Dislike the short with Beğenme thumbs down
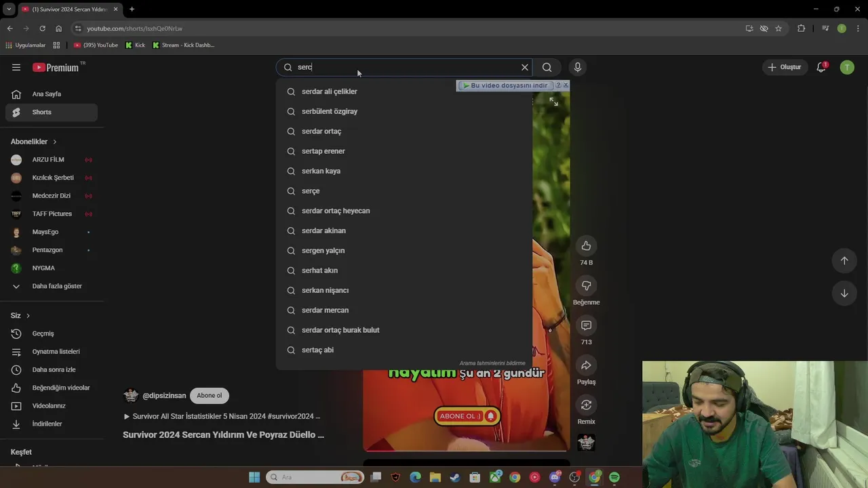 (x=586, y=286)
